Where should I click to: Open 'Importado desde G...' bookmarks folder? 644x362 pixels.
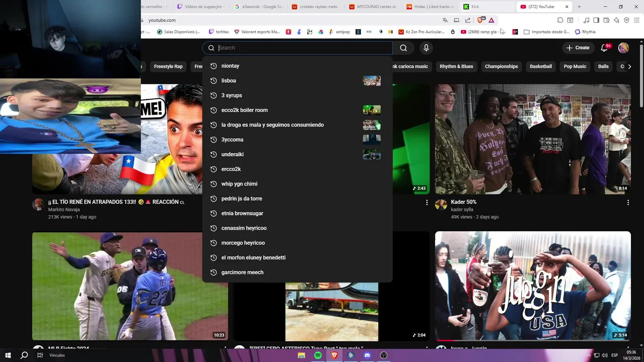pos(547,32)
